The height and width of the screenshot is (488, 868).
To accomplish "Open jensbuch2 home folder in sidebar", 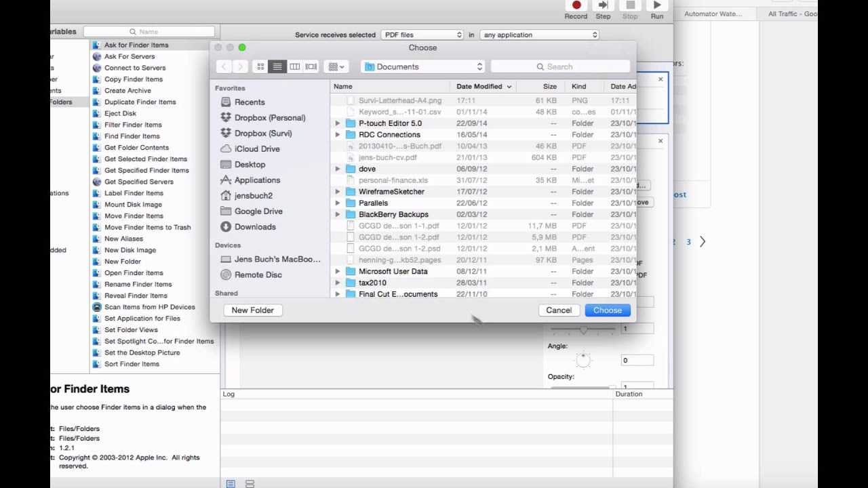I will 247,196.
